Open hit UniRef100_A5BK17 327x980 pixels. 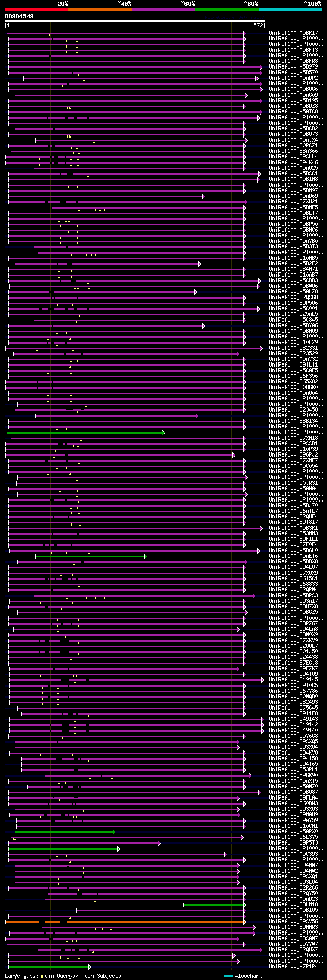click(293, 33)
